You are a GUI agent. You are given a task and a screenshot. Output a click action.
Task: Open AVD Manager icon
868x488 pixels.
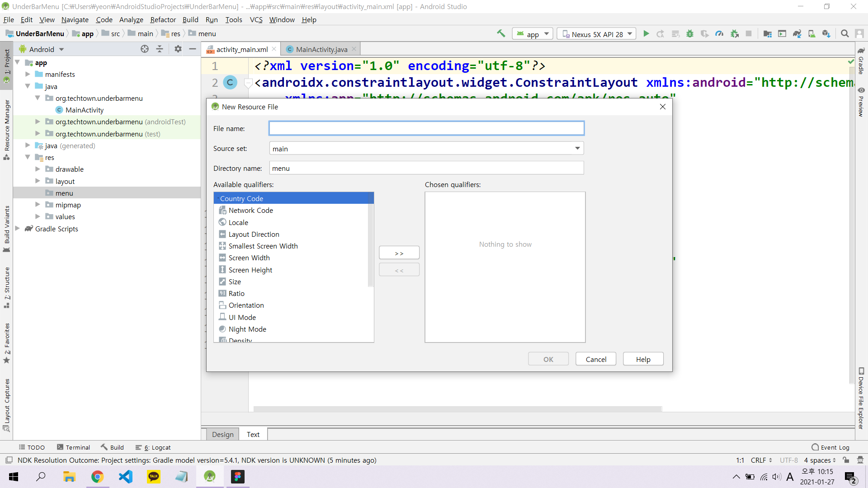(x=812, y=34)
